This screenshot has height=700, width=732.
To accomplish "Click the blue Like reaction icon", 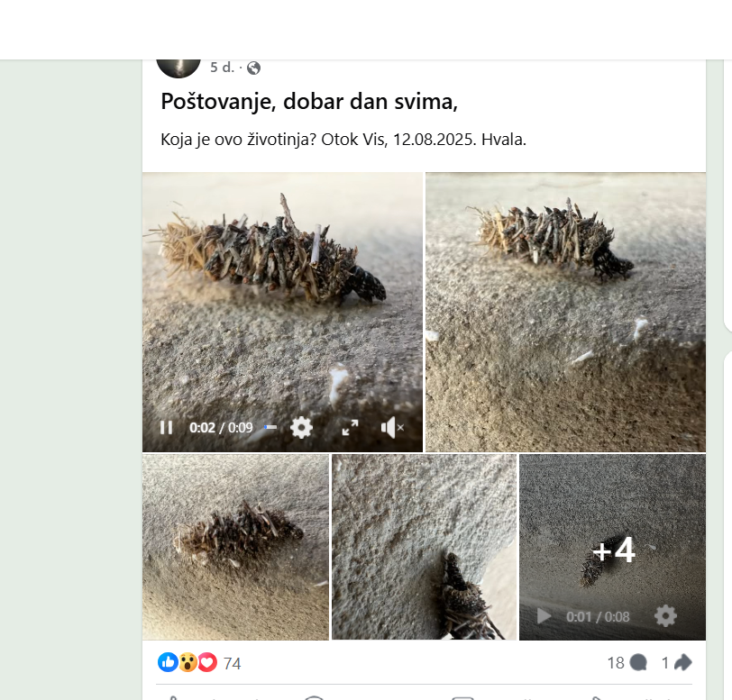I will point(168,663).
